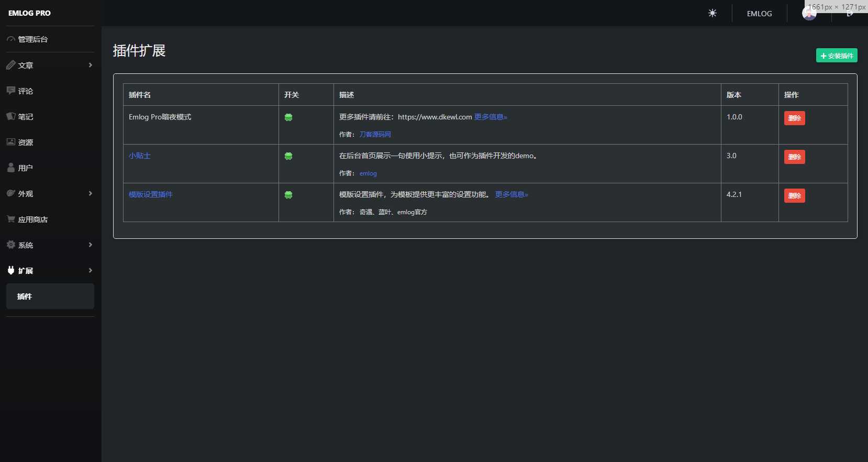The width and height of the screenshot is (868, 462).
Task: Toggle the Emlog Pro暗夜模式 plugin switch
Action: tap(288, 117)
